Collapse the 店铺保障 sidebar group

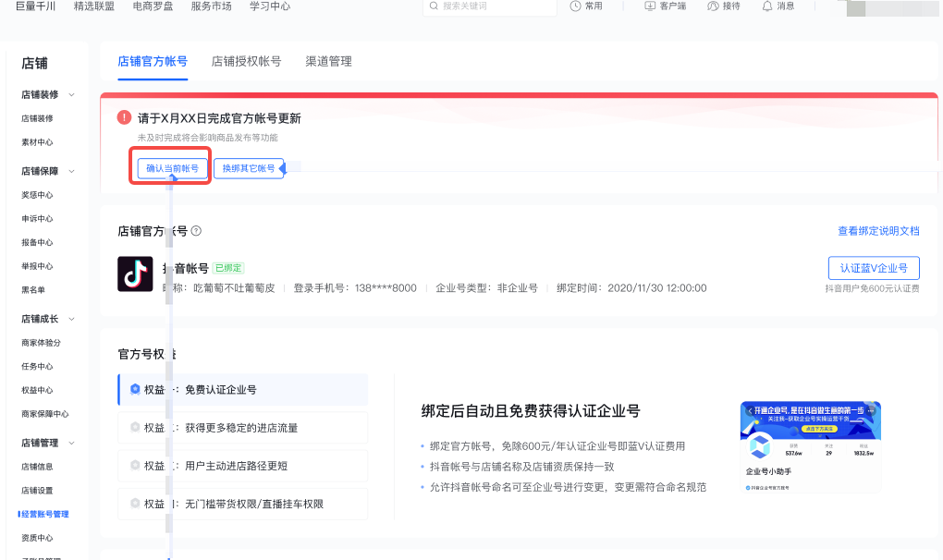(72, 171)
